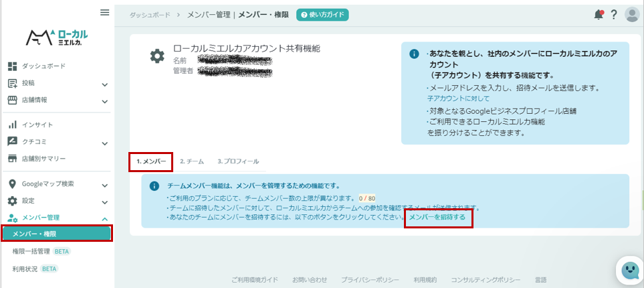This screenshot has width=644, height=288.
Task: Click the クチコミ review icon
Action: click(12, 141)
